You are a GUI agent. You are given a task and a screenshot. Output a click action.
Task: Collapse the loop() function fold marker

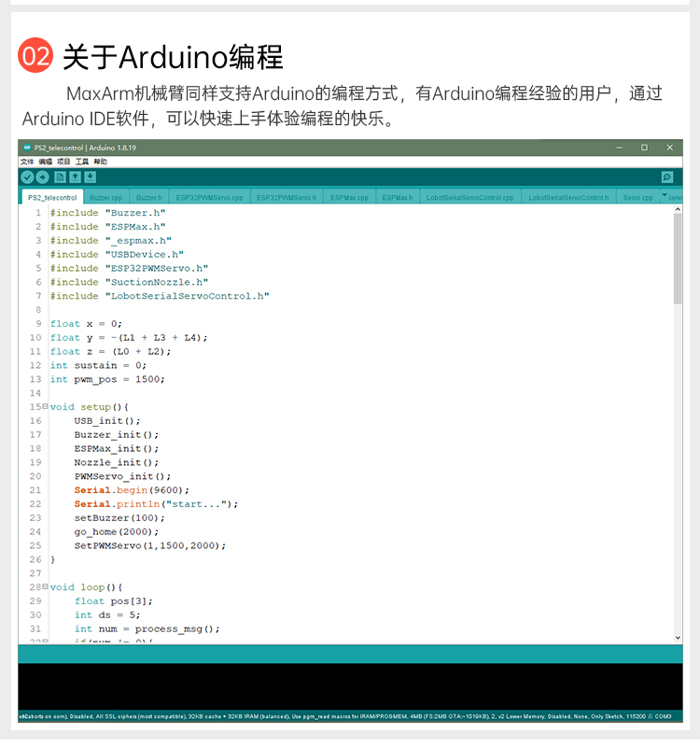[x=45, y=587]
